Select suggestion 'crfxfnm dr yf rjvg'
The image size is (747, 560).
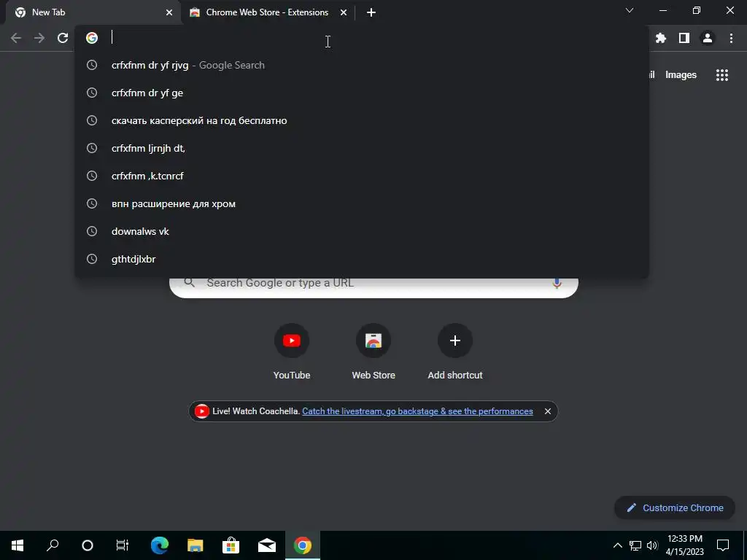point(361,65)
